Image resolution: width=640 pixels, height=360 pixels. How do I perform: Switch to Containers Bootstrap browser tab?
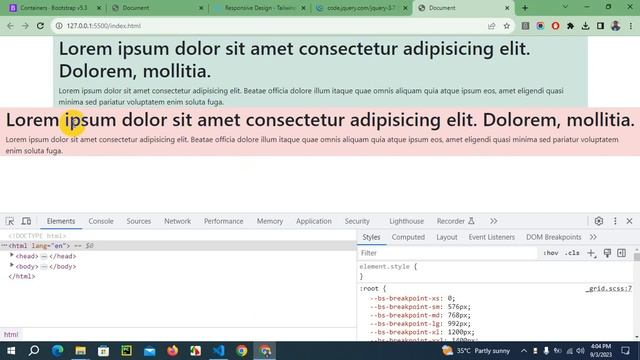tap(53, 8)
